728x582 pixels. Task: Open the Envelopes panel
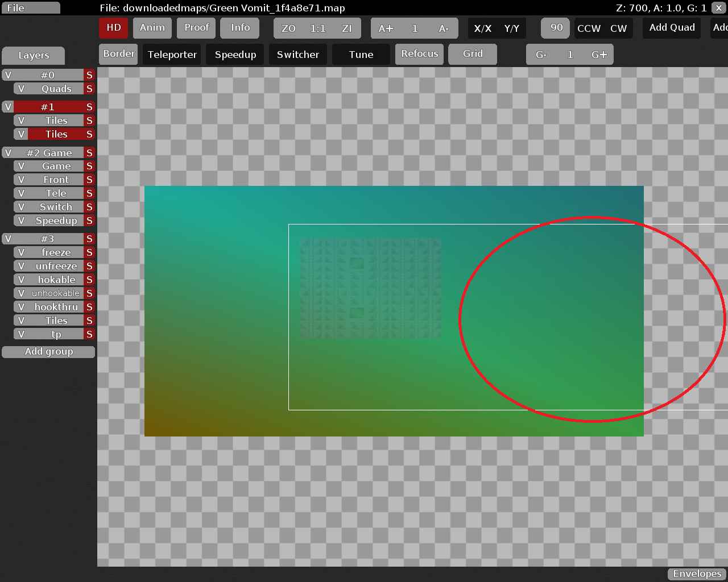(696, 573)
